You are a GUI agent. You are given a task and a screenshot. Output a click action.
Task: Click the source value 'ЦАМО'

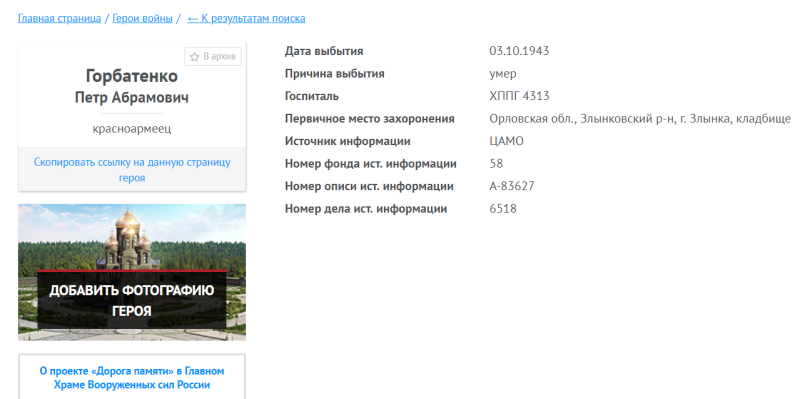507,141
